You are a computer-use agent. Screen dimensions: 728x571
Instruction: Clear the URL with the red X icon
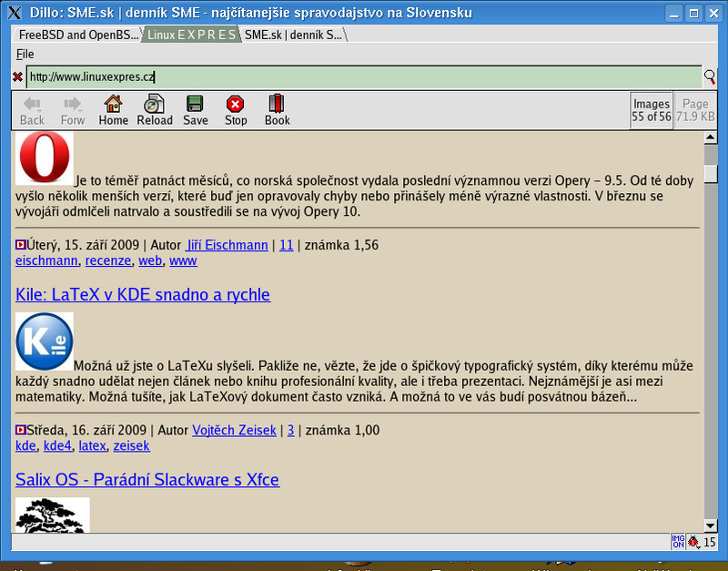click(x=17, y=76)
